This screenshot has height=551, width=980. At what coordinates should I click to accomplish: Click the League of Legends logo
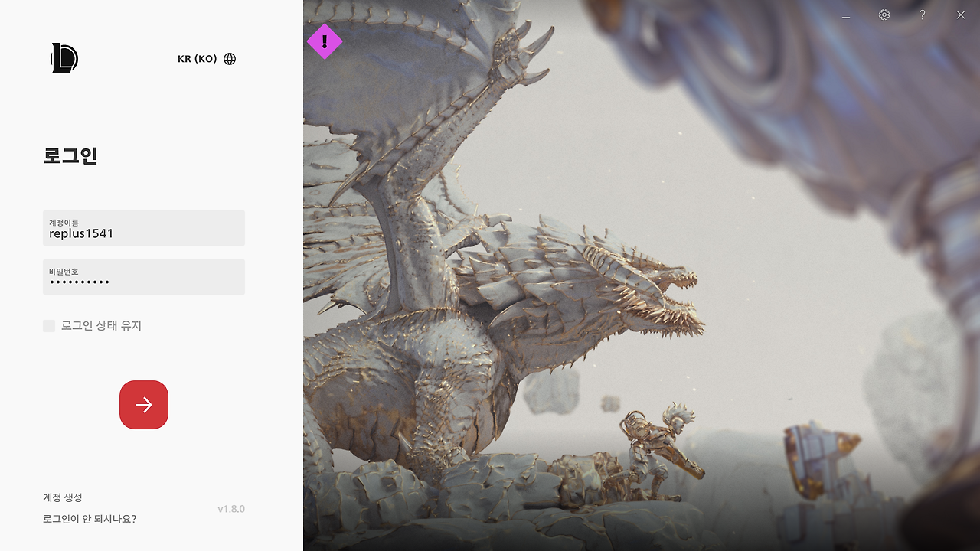coord(64,58)
